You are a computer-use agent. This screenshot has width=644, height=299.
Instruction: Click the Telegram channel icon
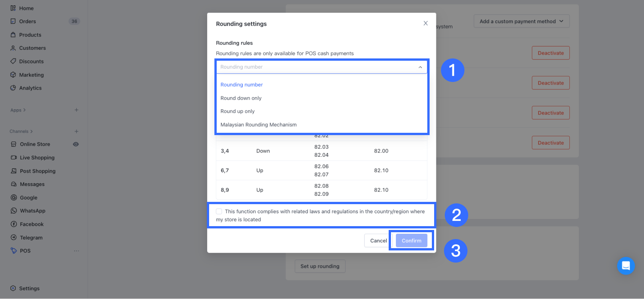[14, 238]
